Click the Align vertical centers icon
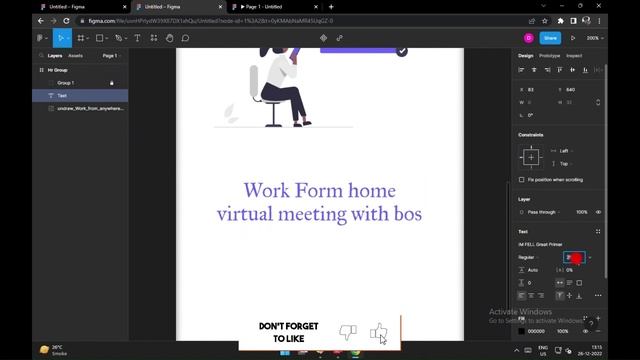Screen dimensions: 640x360 click(x=572, y=70)
